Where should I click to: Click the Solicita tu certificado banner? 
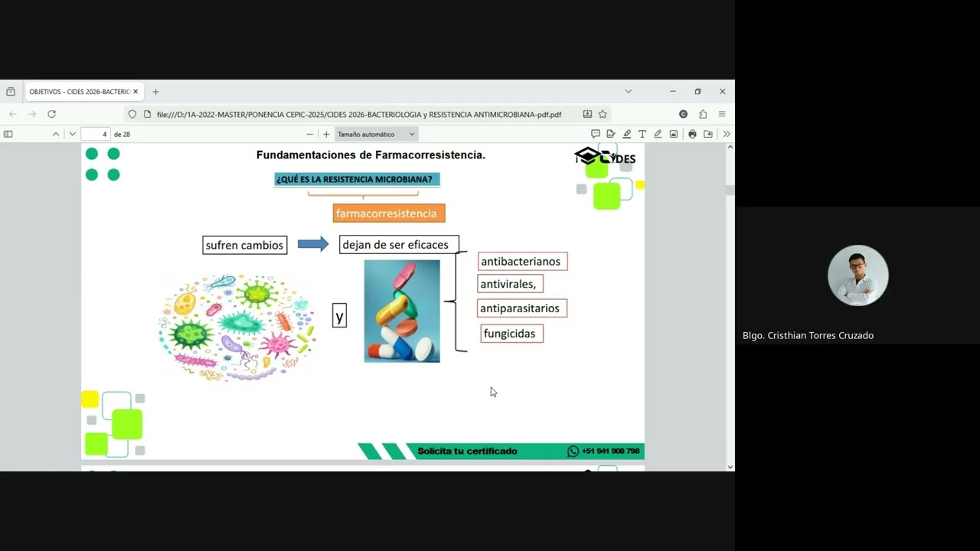pyautogui.click(x=467, y=452)
